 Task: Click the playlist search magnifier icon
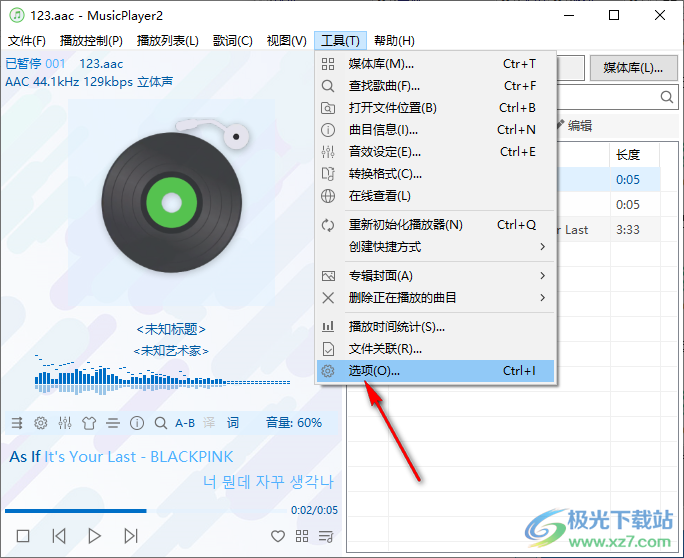point(667,97)
